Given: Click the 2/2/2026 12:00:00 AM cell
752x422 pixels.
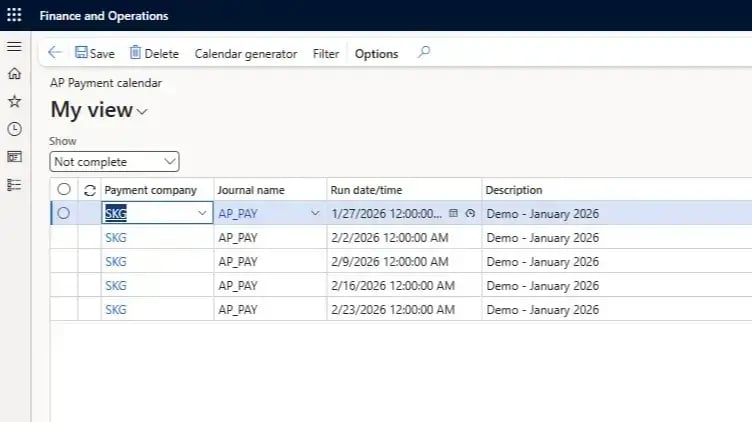Looking at the screenshot, I should click(x=404, y=237).
